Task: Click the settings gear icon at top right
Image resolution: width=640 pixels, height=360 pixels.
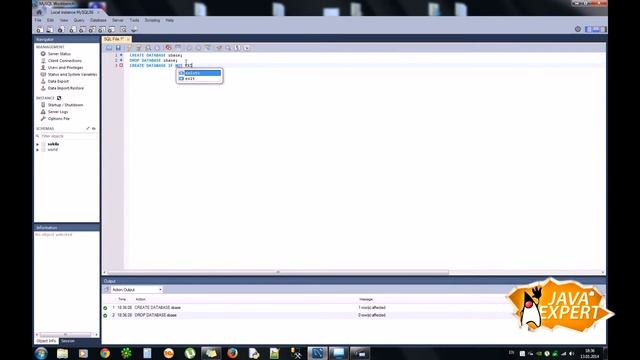Action: (x=578, y=29)
